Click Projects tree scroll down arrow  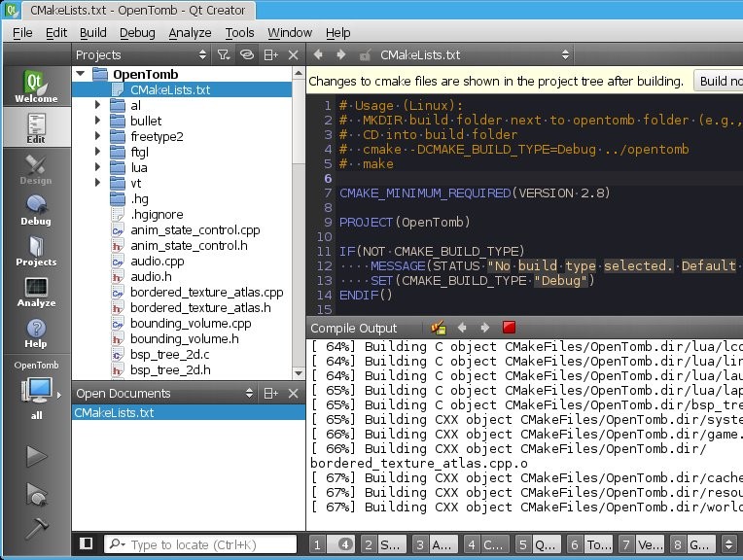pyautogui.click(x=298, y=373)
